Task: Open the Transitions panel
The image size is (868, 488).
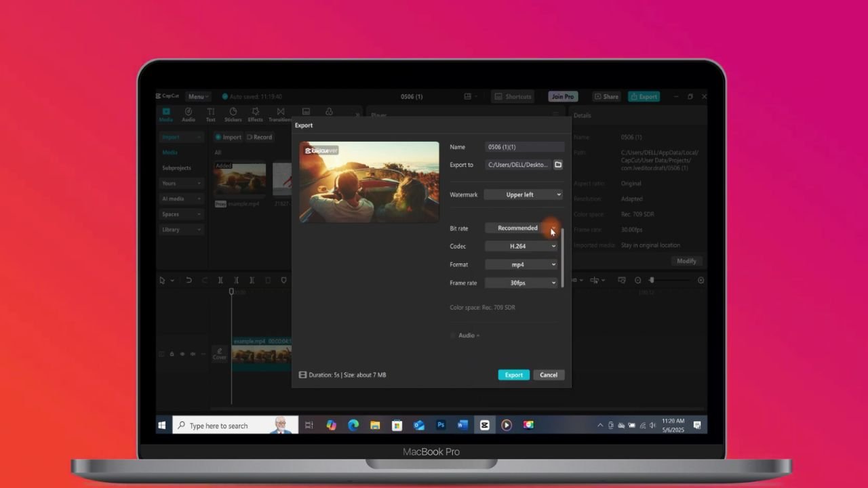Action: tap(280, 114)
